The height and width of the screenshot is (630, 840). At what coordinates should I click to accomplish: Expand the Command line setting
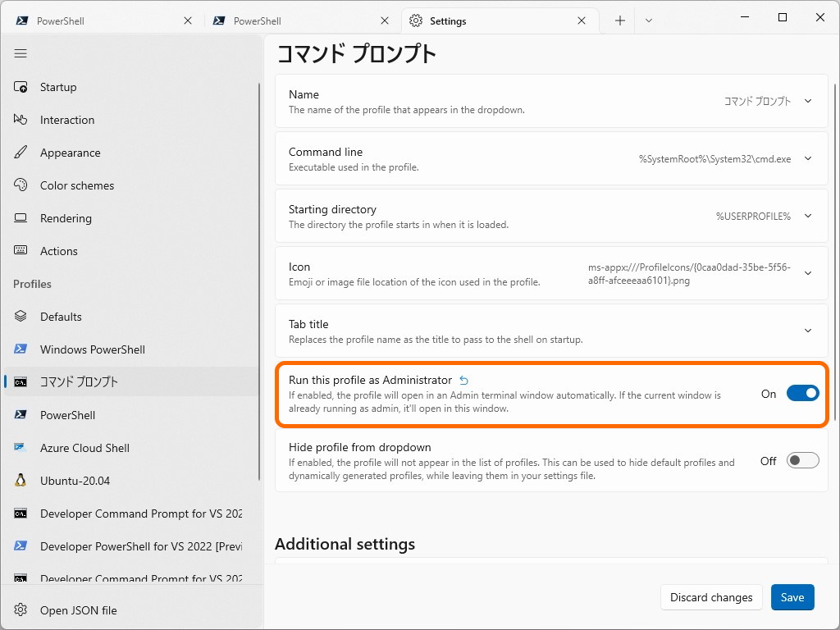[808, 158]
